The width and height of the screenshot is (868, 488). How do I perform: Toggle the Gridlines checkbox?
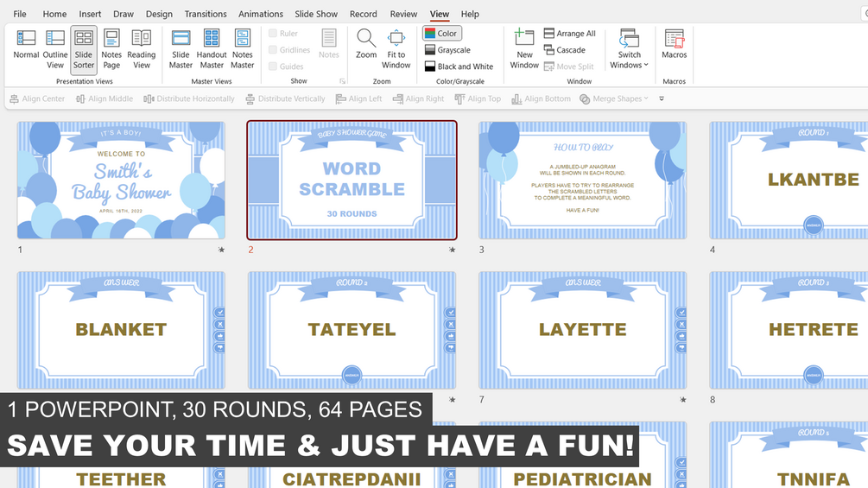coord(273,50)
